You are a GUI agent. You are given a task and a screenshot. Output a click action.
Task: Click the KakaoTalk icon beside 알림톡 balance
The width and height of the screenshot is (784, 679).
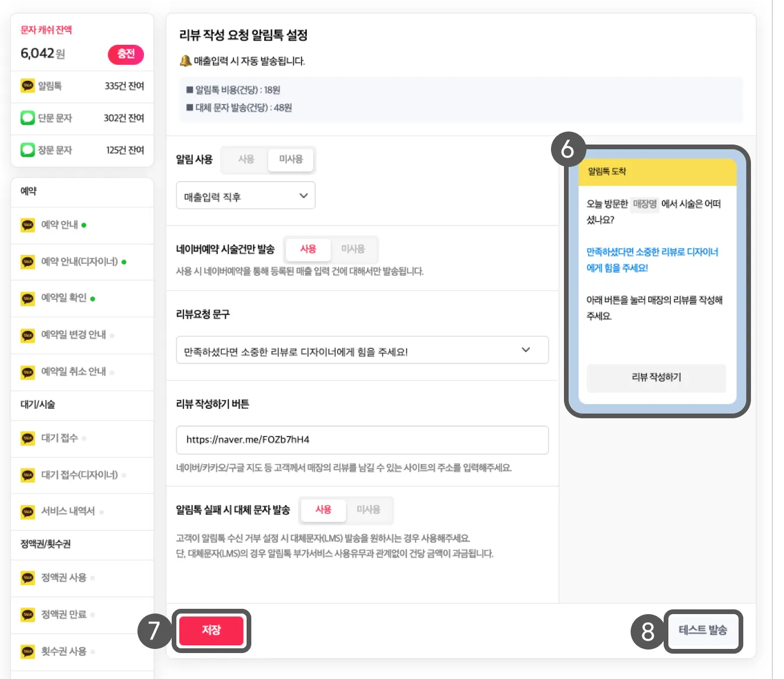28,86
